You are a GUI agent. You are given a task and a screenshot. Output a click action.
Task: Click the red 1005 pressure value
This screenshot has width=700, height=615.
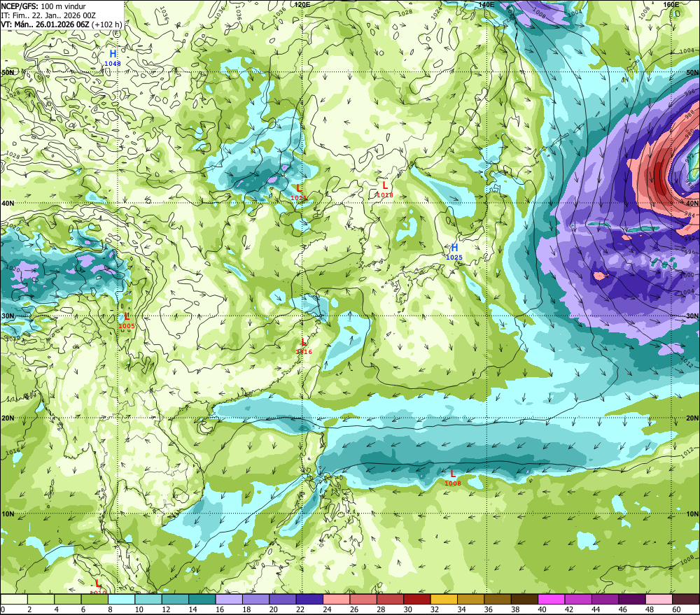(x=127, y=326)
